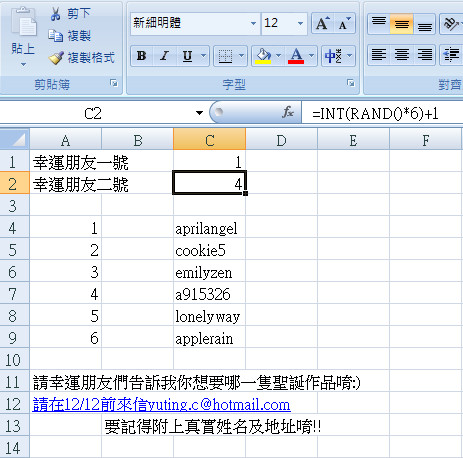Click formula bar =INT(RAND()*6)+1
Image resolution: width=463 pixels, height=458 pixels.
tap(382, 113)
